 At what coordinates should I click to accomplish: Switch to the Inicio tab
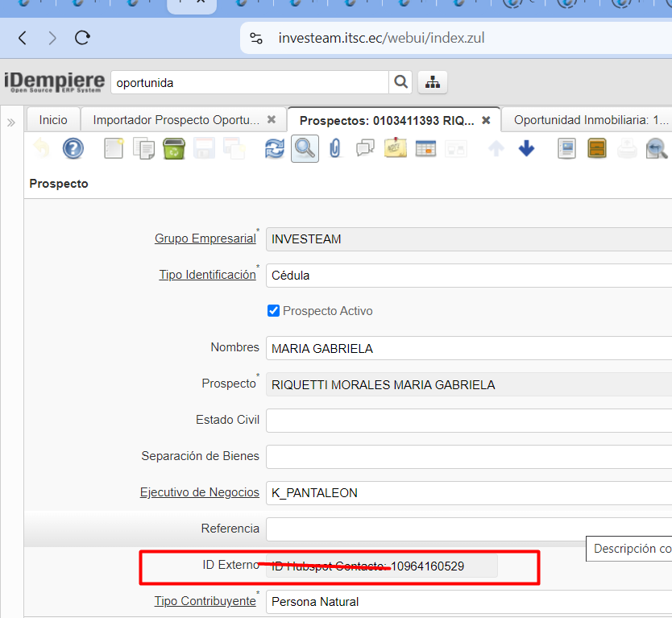(x=53, y=120)
